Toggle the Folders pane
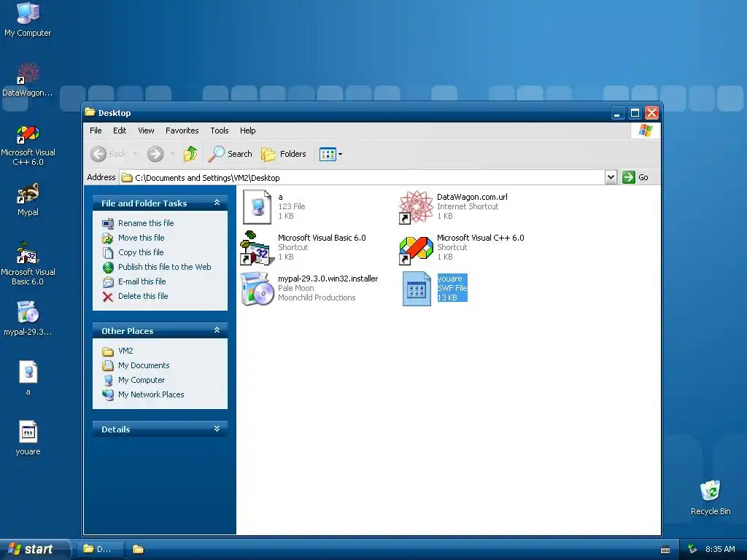 (284, 154)
